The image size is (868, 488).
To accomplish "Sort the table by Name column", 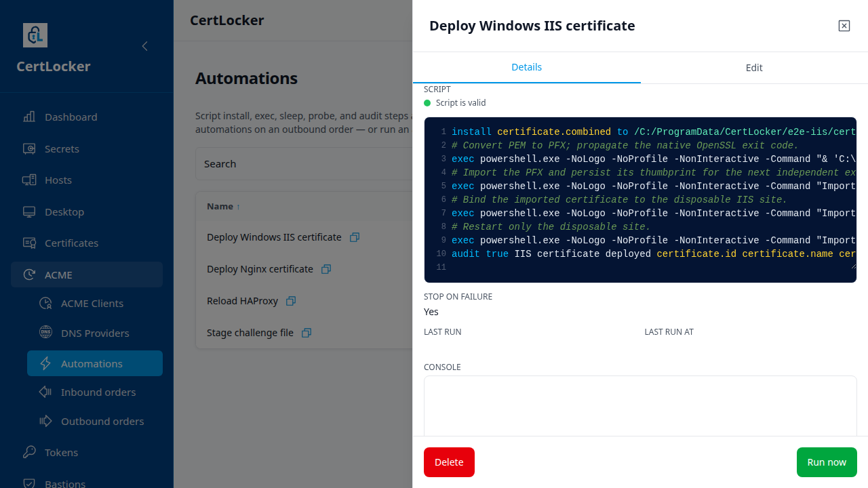I will point(223,206).
